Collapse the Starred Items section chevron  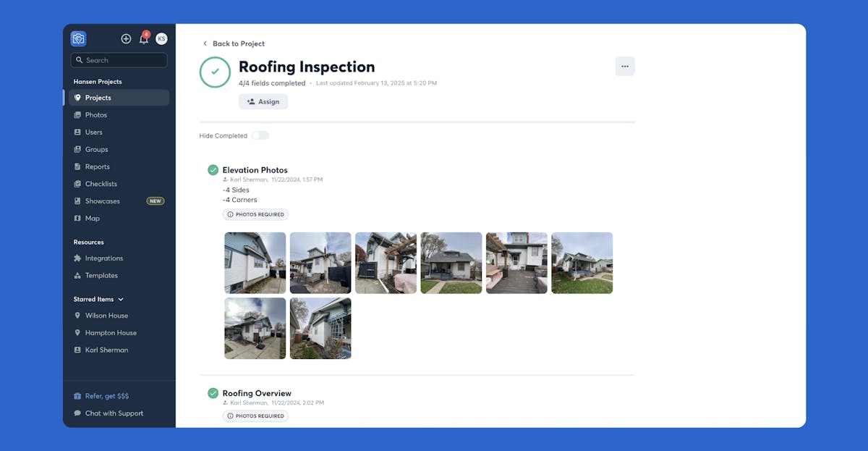pos(121,299)
